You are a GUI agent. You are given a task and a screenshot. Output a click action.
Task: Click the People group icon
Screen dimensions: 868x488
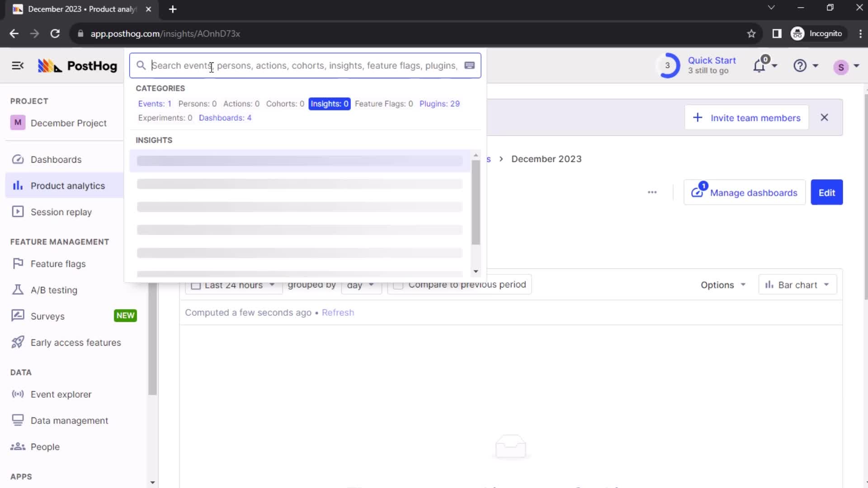pyautogui.click(x=18, y=446)
